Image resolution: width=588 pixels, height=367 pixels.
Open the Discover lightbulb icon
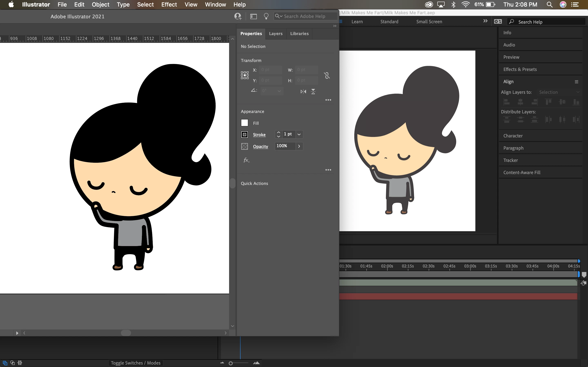(266, 16)
